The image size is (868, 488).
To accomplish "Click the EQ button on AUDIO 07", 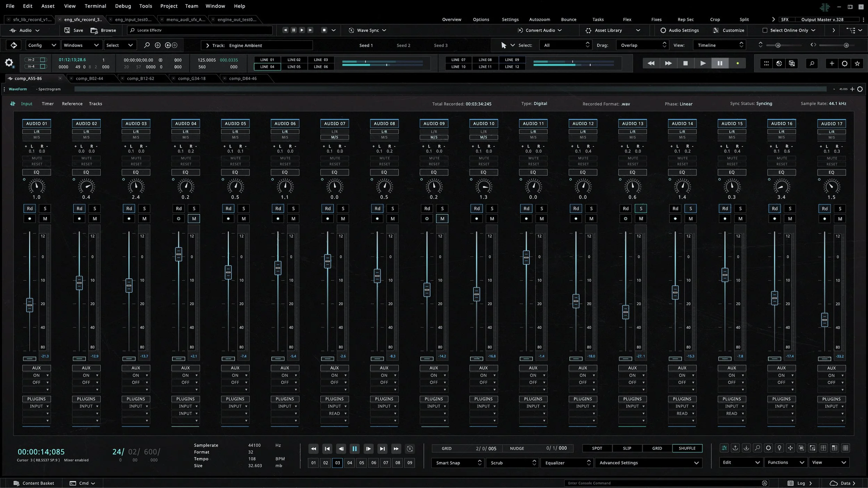I will 334,172.
